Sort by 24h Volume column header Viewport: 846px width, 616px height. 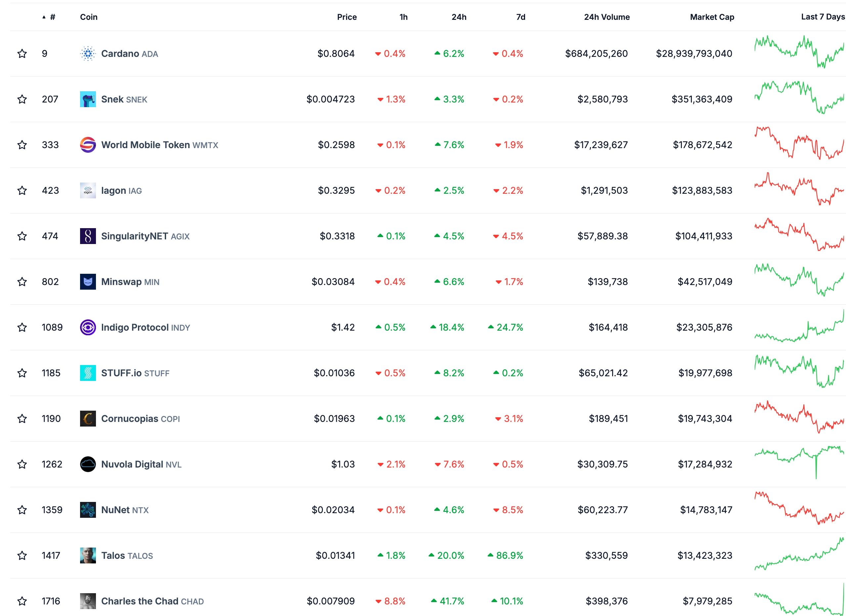coord(606,17)
